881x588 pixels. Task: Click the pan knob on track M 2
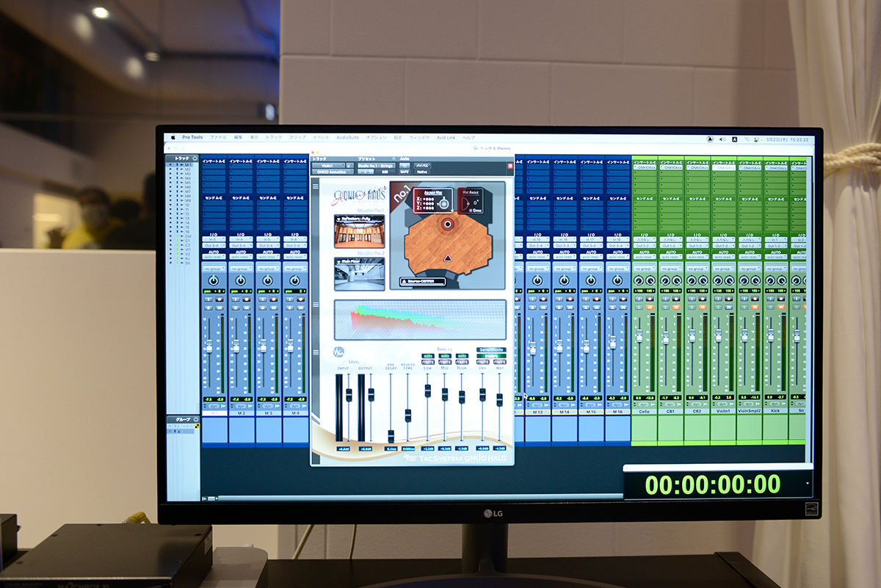(x=241, y=281)
